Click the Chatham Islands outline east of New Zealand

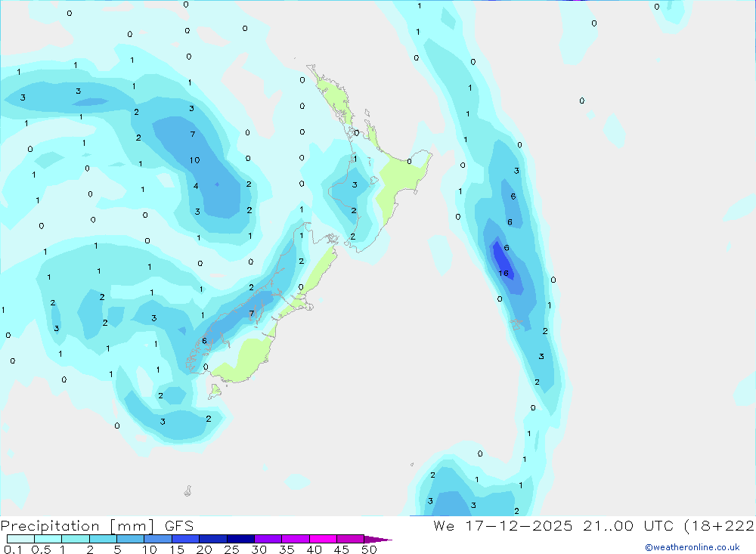516,324
